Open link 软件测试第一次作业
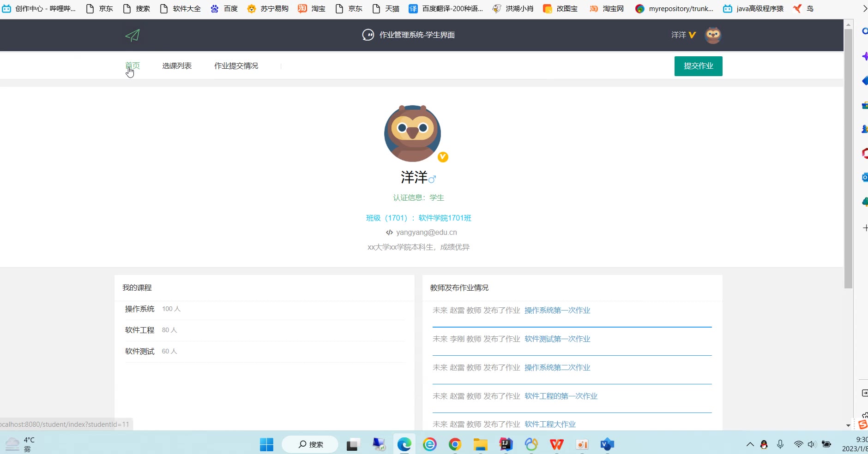The image size is (868, 454). [x=557, y=339]
